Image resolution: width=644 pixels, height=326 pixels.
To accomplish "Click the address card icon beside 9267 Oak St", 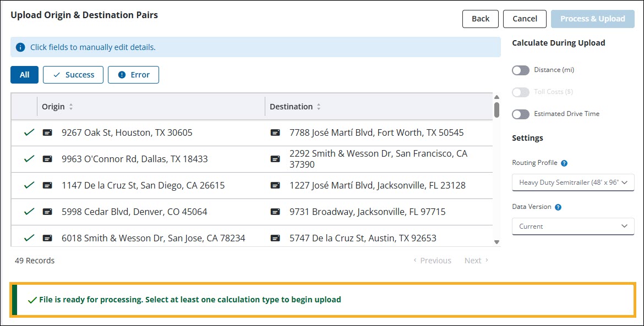I will [48, 132].
